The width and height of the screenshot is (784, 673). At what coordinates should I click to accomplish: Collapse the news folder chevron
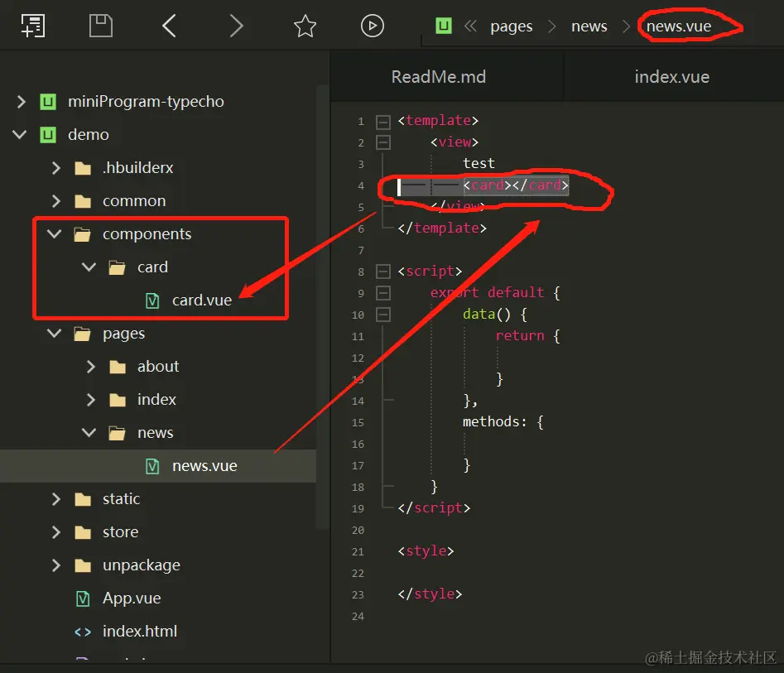click(89, 432)
